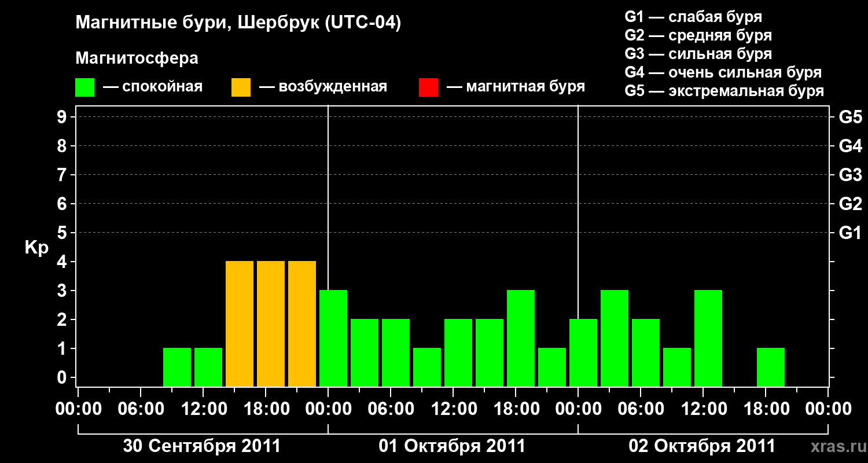868x463 pixels.
Task: Click the orange 'возбужденная' legend swatch
Action: click(x=241, y=87)
